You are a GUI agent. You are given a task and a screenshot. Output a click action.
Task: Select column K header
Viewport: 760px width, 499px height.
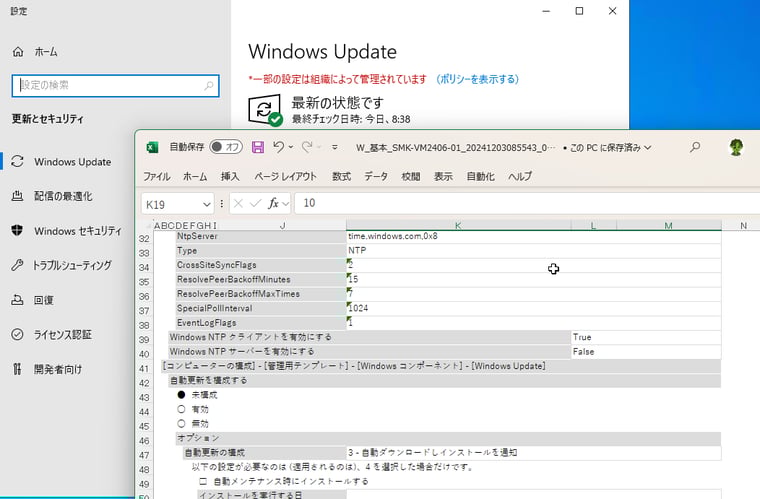[458, 225]
